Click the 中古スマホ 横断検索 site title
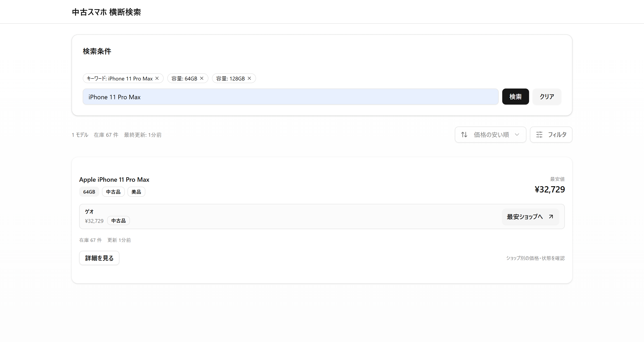 pos(106,12)
